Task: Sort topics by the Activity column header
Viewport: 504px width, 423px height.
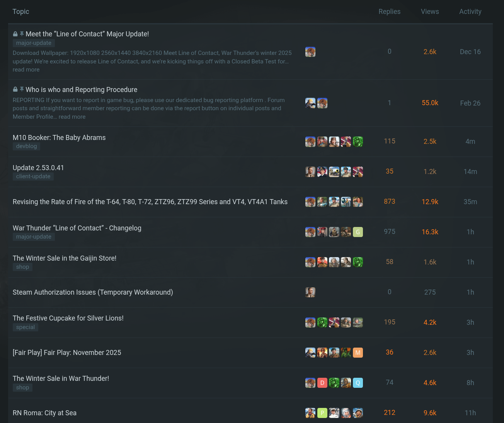Action: (x=470, y=12)
